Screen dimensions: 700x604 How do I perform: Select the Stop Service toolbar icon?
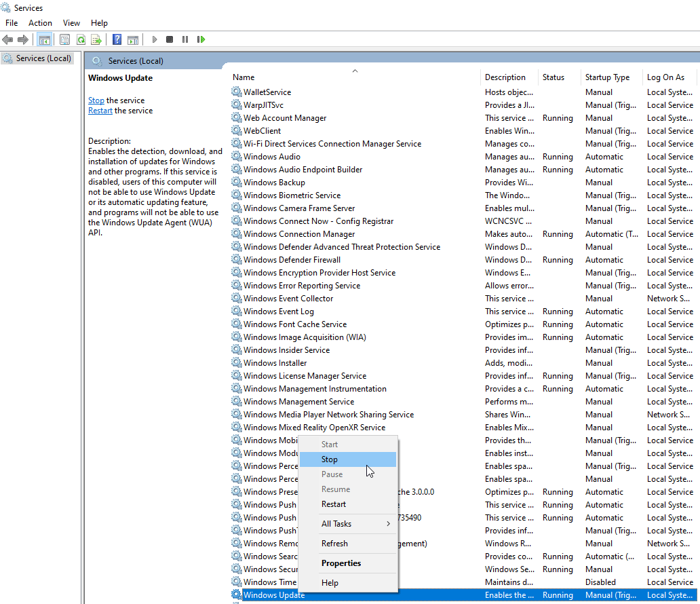click(170, 39)
